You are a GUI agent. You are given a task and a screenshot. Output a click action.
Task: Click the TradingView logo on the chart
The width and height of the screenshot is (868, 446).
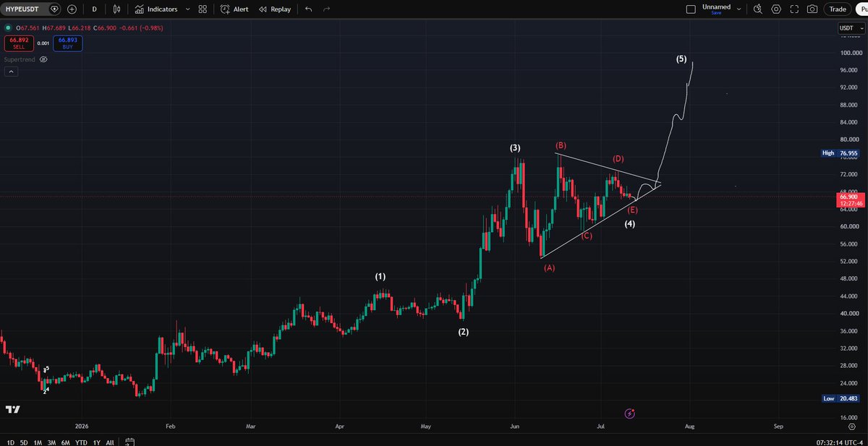coord(12,410)
